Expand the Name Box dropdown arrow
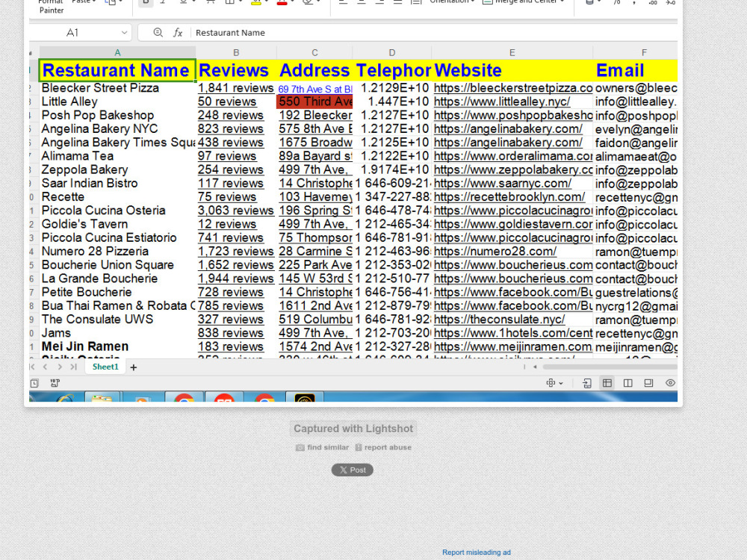This screenshot has width=747, height=560. [x=124, y=32]
